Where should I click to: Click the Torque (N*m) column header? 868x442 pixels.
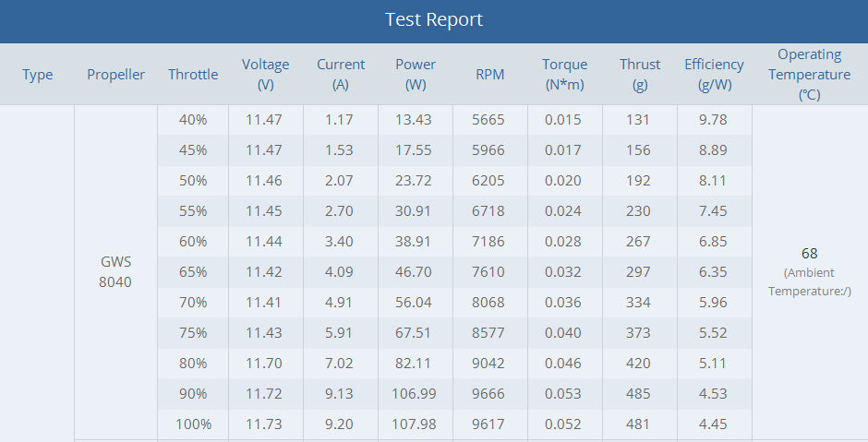point(564,74)
